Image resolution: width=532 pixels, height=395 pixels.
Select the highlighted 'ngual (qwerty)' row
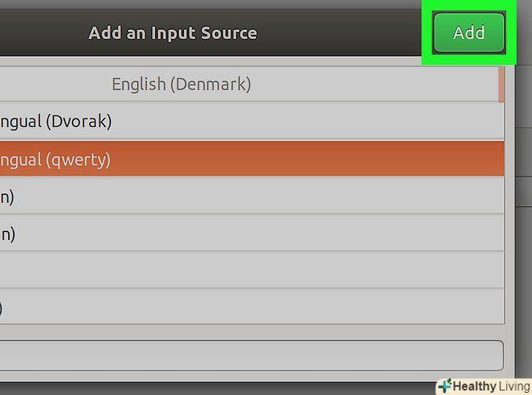pos(251,159)
